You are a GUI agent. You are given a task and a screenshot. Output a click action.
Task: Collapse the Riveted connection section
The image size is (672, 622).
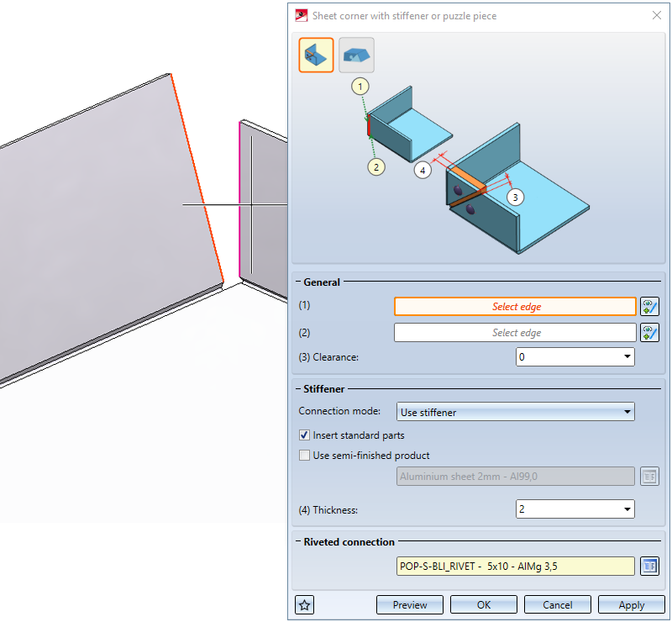tap(298, 542)
